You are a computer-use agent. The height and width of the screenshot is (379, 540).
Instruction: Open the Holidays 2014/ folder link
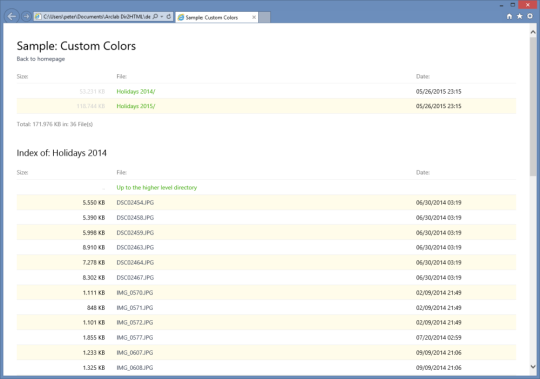[x=136, y=92]
